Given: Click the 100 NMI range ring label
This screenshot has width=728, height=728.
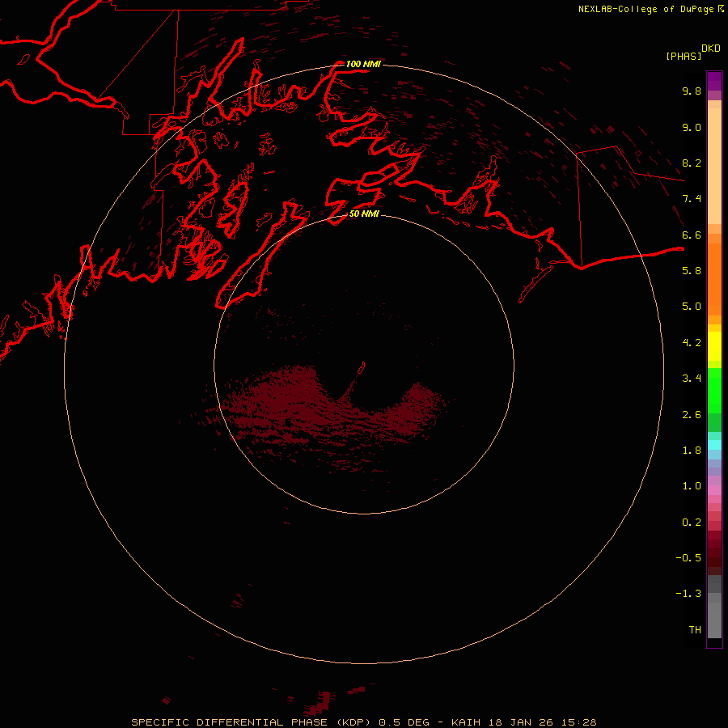Looking at the screenshot, I should [363, 64].
